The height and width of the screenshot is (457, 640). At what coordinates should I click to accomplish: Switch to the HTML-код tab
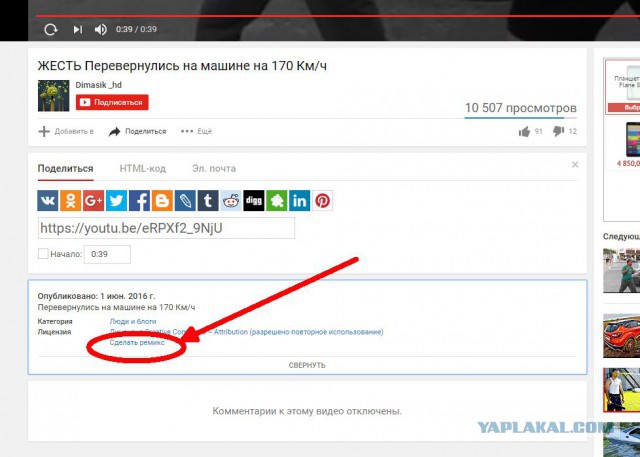142,169
